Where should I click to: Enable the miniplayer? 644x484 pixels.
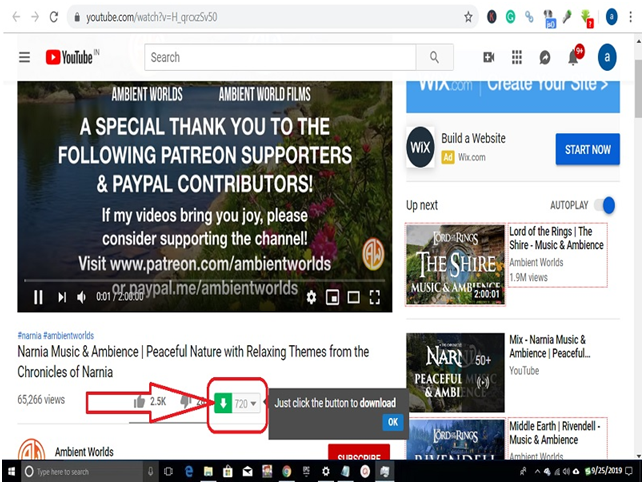pyautogui.click(x=332, y=297)
